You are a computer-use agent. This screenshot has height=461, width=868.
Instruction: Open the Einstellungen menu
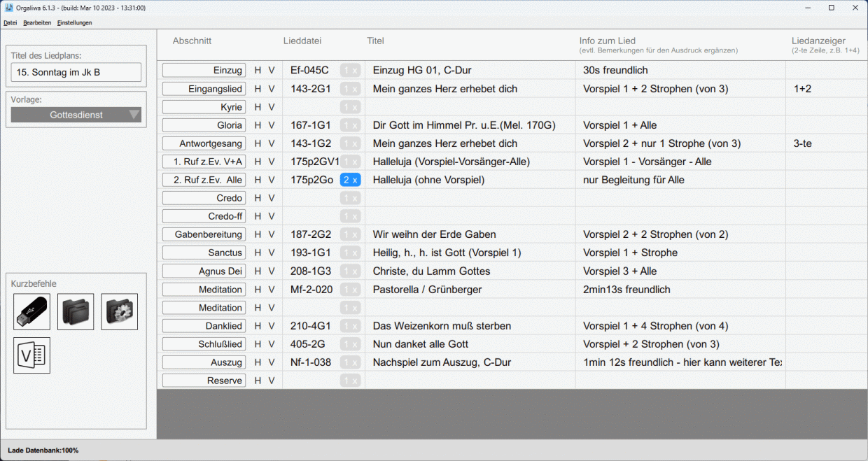click(74, 22)
